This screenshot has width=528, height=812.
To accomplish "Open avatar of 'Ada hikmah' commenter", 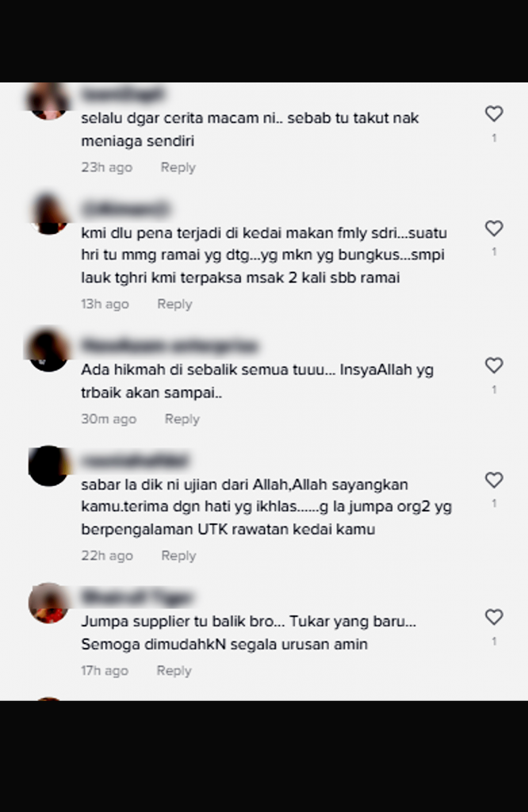I will tap(48, 351).
